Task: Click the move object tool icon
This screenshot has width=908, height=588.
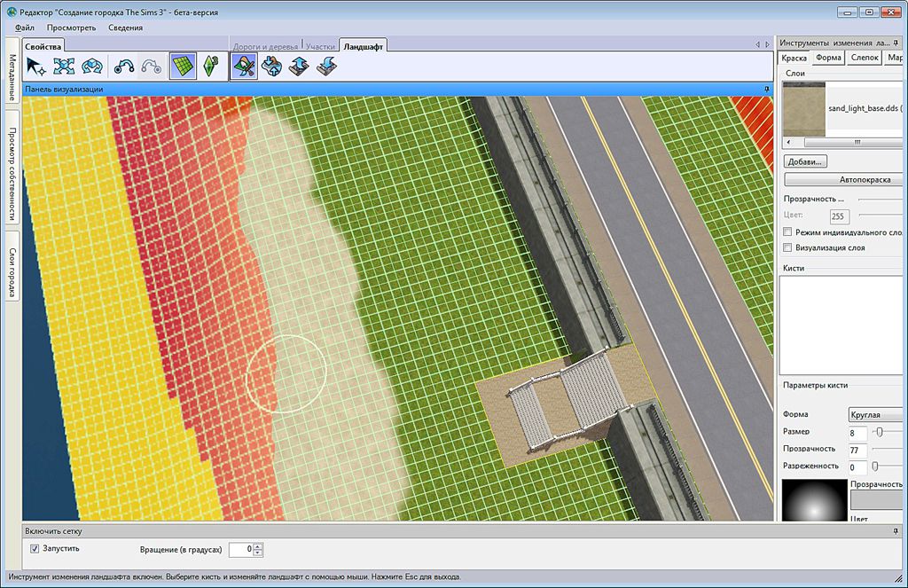Action: point(63,66)
